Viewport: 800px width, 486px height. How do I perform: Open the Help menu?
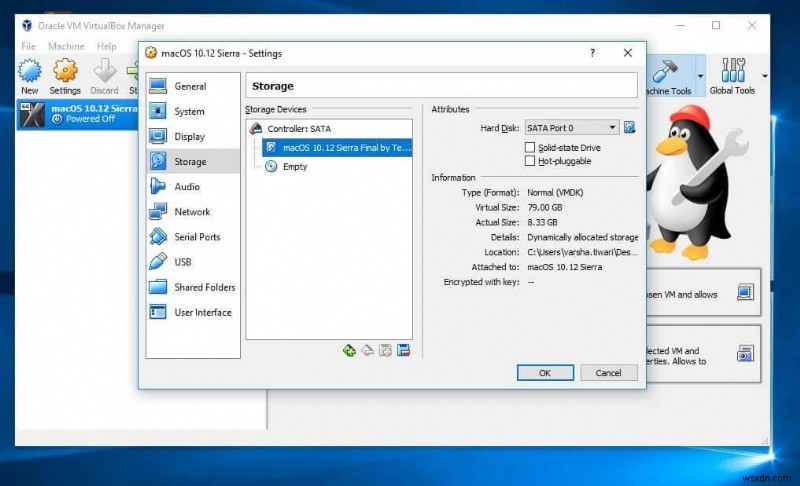coord(107,46)
